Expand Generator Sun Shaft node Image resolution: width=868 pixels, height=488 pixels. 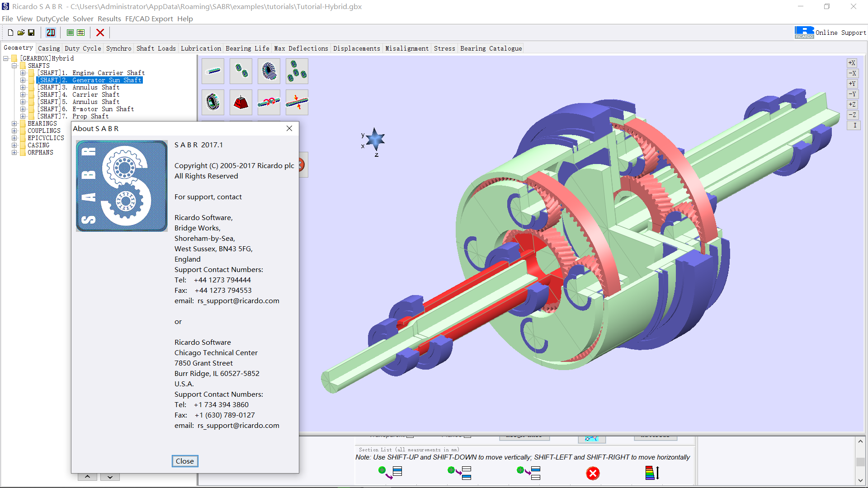point(23,80)
